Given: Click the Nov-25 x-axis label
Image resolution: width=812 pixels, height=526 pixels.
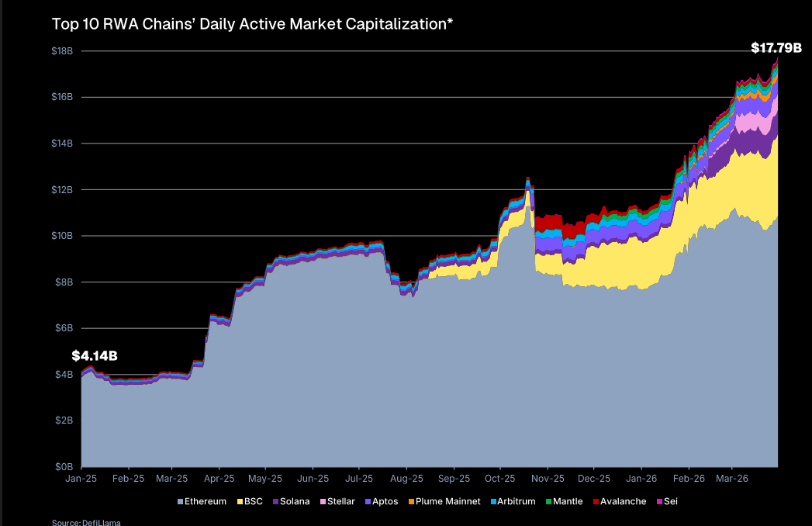Looking at the screenshot, I should 548,479.
